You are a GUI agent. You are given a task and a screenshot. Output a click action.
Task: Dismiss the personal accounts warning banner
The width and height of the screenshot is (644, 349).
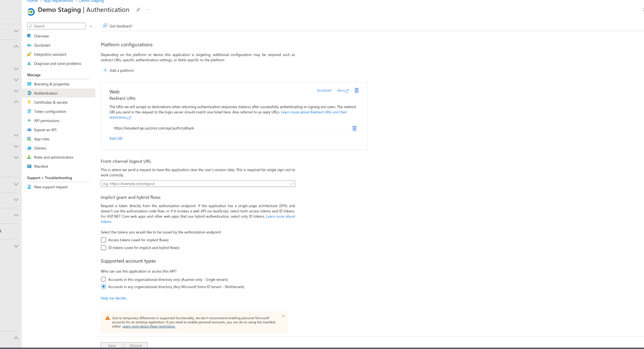click(x=283, y=316)
